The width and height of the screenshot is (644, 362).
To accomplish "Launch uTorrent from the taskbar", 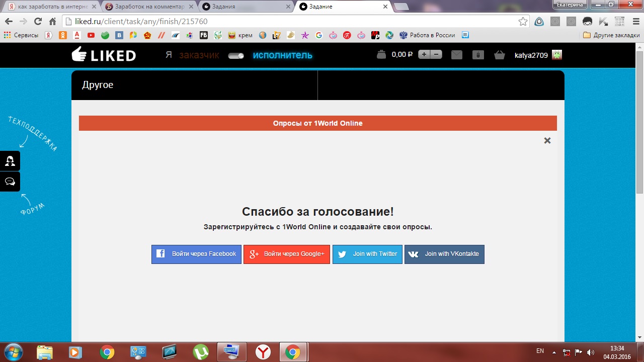I will pyautogui.click(x=201, y=352).
